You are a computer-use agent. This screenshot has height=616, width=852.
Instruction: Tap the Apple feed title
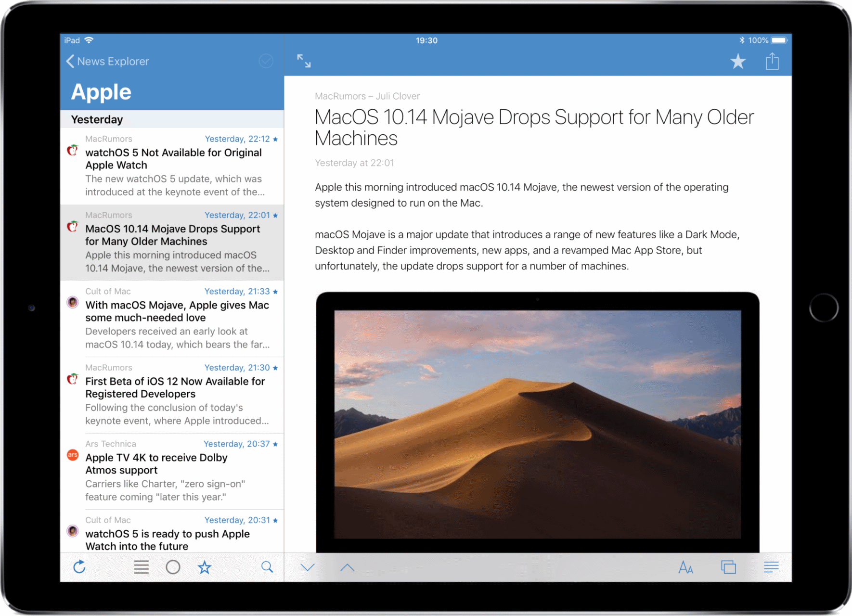point(101,92)
